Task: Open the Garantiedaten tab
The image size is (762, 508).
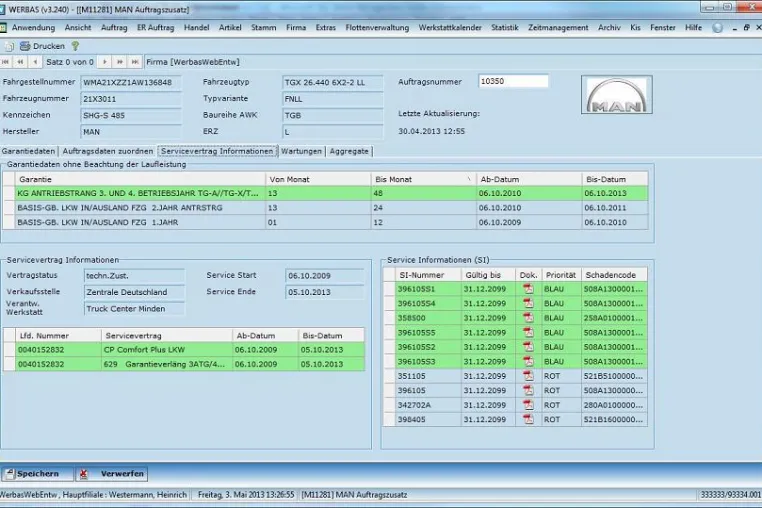Action: tap(28, 151)
